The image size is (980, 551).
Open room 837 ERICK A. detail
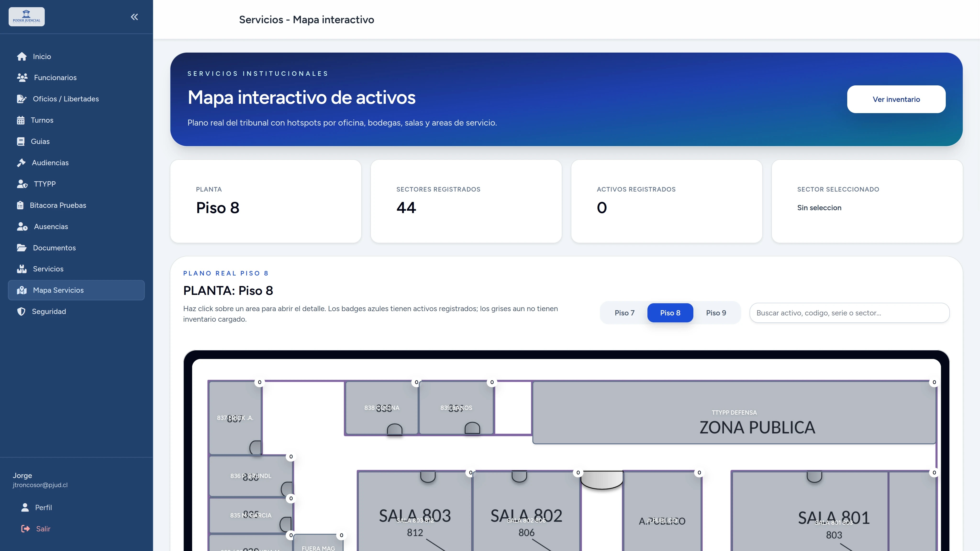(x=235, y=418)
